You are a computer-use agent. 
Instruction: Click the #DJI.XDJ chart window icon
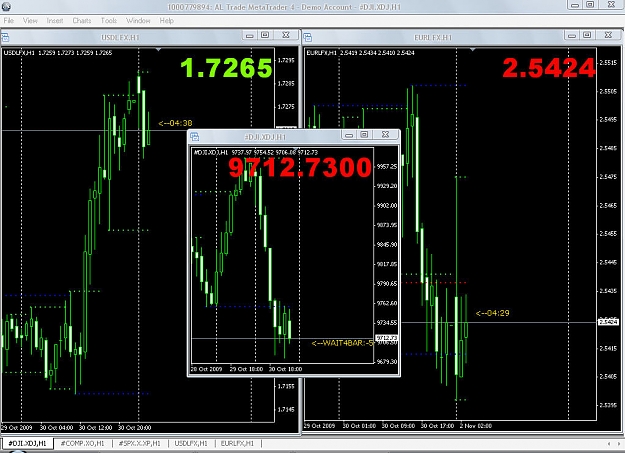tap(195, 137)
